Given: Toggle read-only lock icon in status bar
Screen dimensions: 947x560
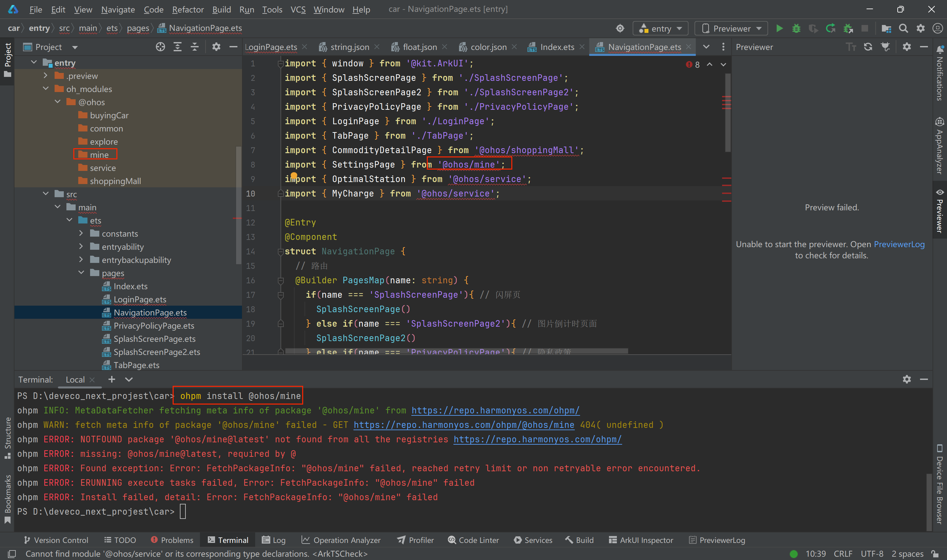Looking at the screenshot, I should click(x=935, y=554).
